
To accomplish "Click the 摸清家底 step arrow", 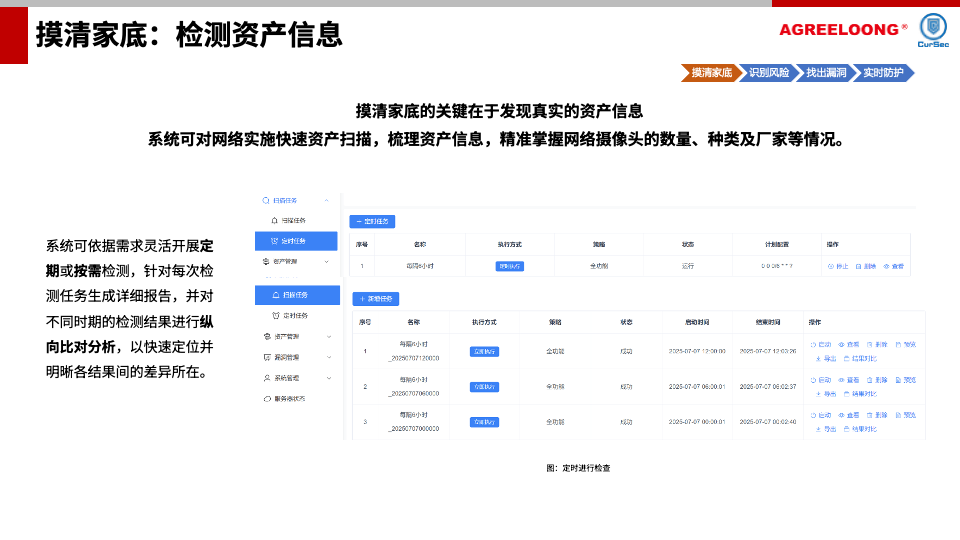I will pyautogui.click(x=710, y=73).
